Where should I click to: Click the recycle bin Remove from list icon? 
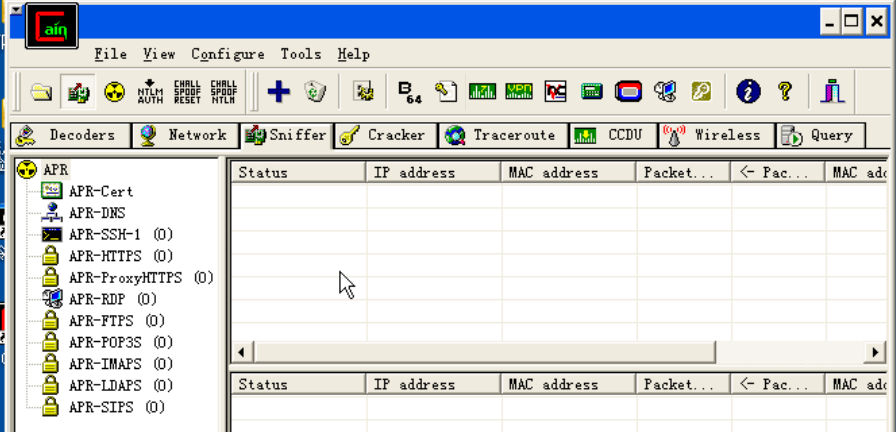coord(315,91)
